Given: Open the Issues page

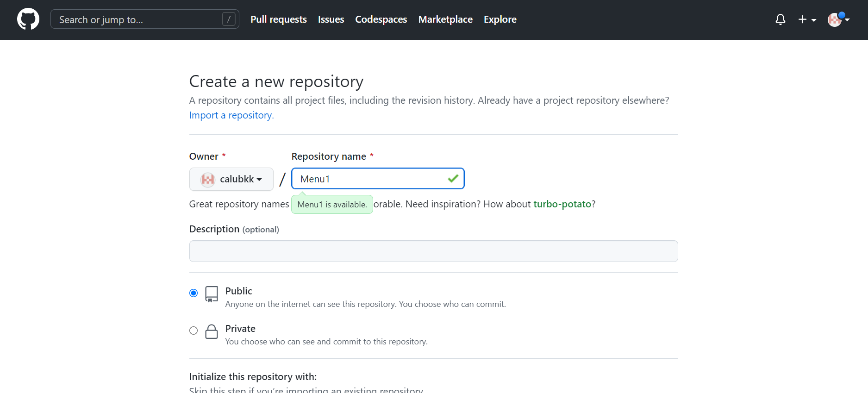Looking at the screenshot, I should (331, 19).
